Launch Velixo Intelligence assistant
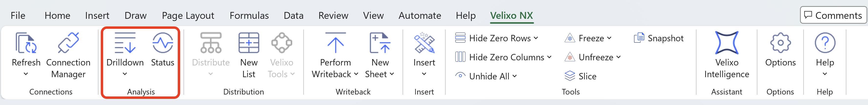Screen dimensions: 868x105 [x=726, y=43]
